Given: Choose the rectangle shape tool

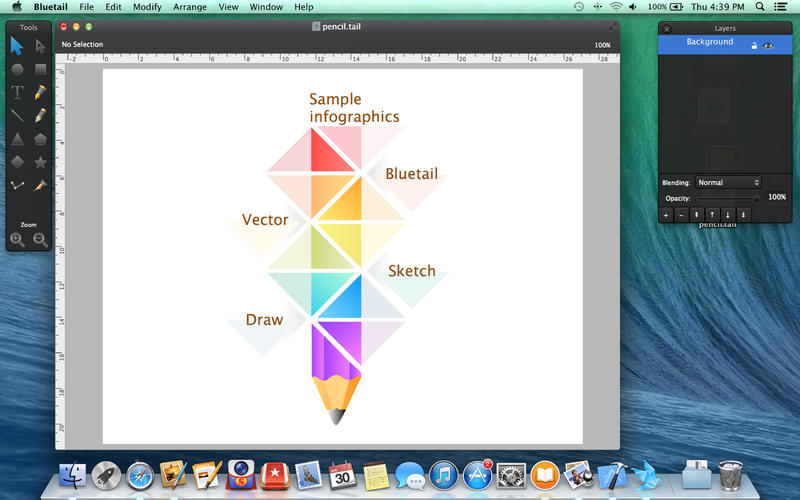Looking at the screenshot, I should [40, 69].
